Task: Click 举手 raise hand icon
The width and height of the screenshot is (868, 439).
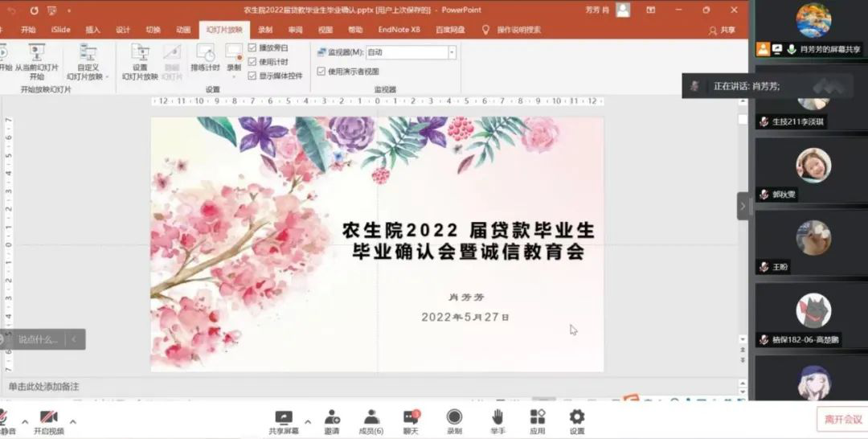Action: coord(497,417)
